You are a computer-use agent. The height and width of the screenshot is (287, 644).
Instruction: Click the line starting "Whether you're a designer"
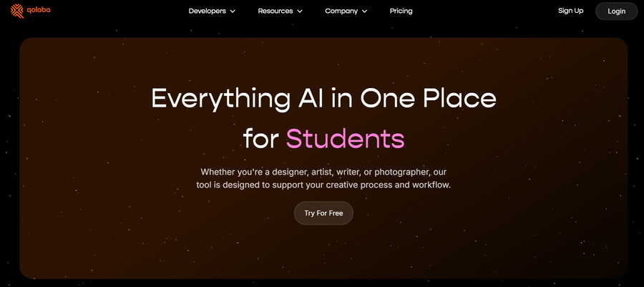click(x=323, y=171)
